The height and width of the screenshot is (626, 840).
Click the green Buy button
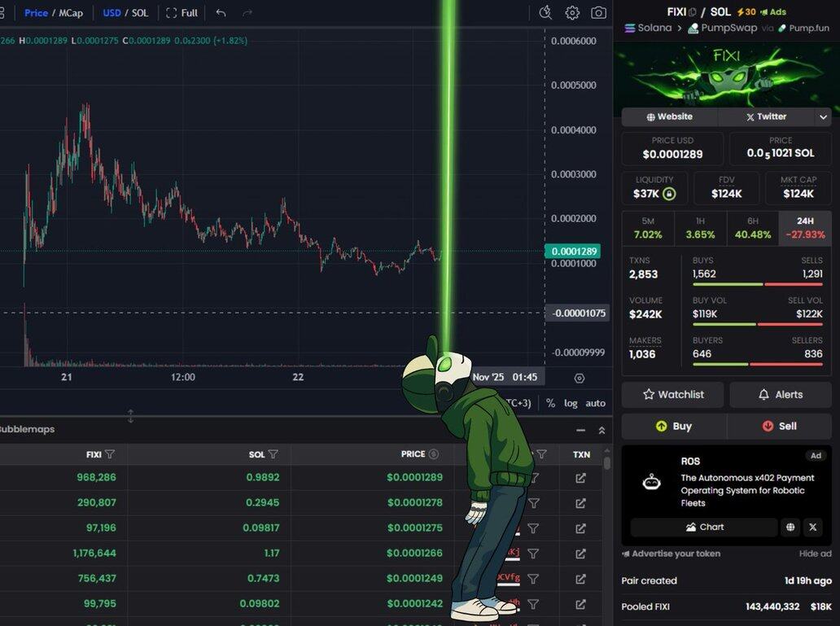point(674,426)
